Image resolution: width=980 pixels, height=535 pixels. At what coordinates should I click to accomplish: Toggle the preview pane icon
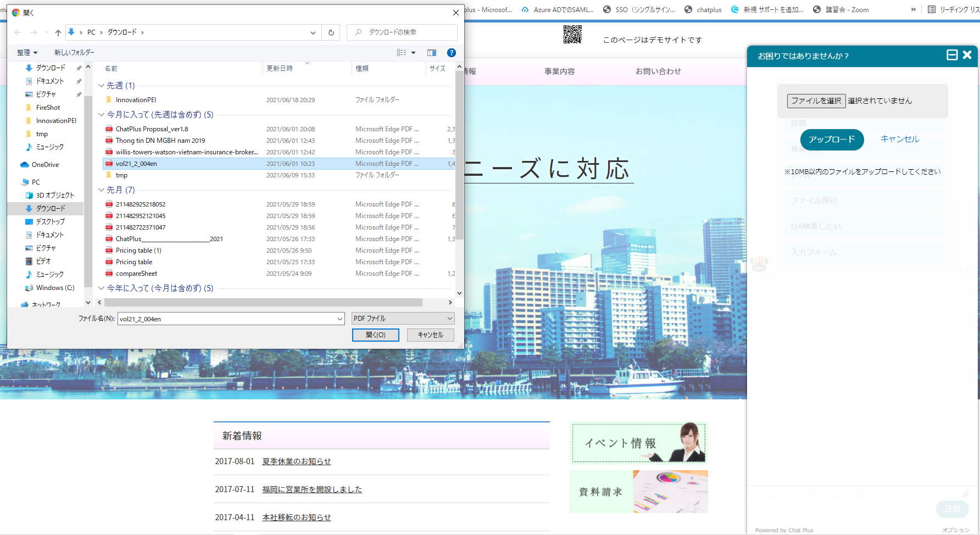[x=432, y=53]
